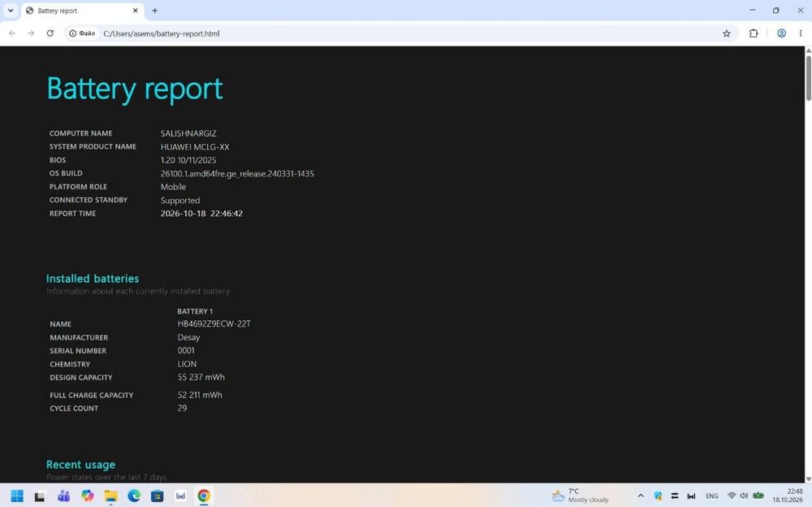Click the file info icon labeled Файл
Viewport: 812px width, 507px height.
(x=82, y=33)
